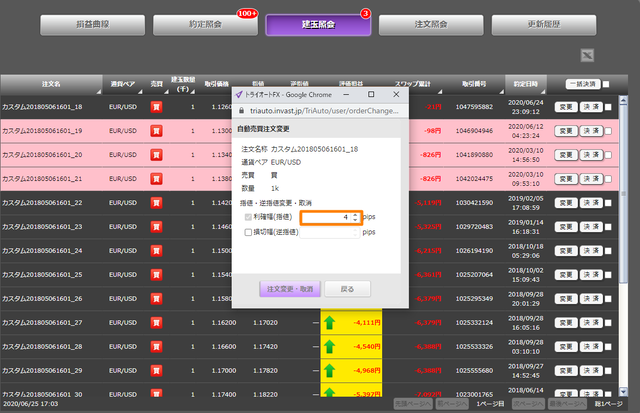Click 変更 button for trade 1047595882
The image size is (640, 413).
click(x=566, y=107)
